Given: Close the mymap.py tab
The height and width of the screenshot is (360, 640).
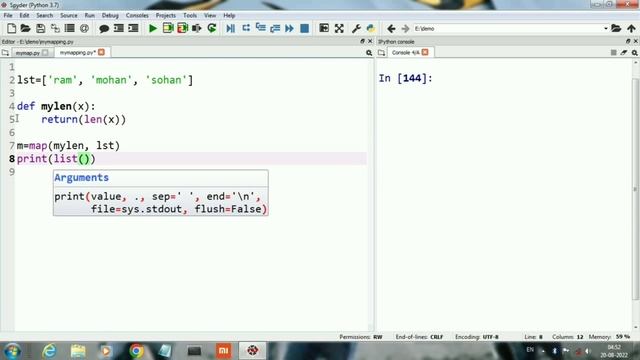Looking at the screenshot, I should tap(45, 53).
